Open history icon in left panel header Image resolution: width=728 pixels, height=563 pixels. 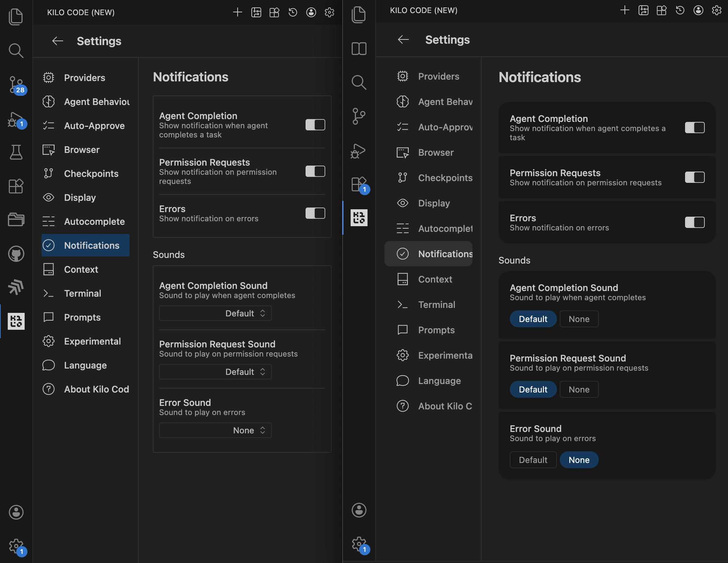pos(293,13)
